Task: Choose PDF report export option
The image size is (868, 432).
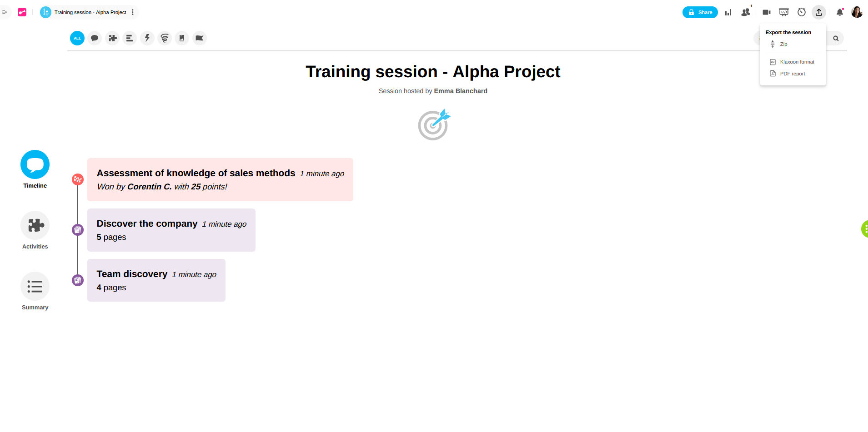Action: coord(792,74)
